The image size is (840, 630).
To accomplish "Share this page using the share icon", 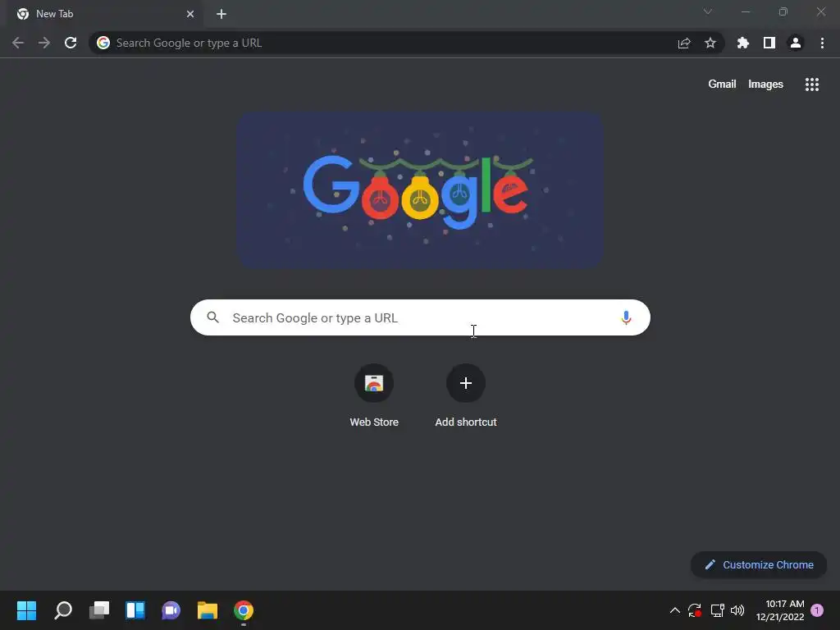I will (684, 43).
